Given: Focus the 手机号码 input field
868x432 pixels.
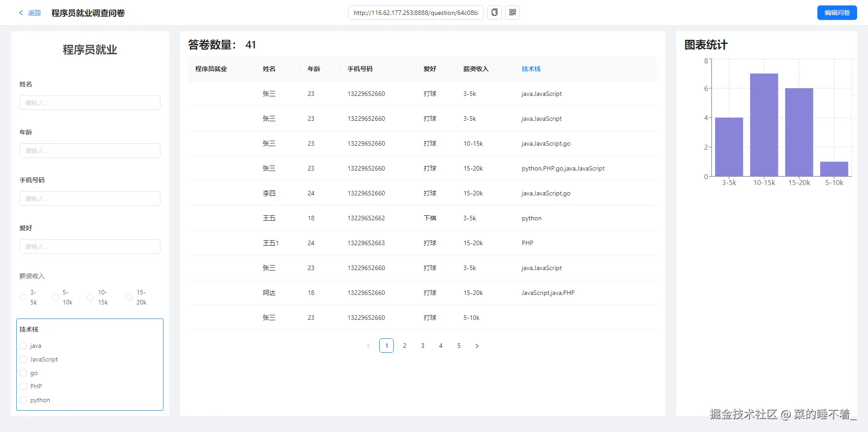Looking at the screenshot, I should 90,199.
